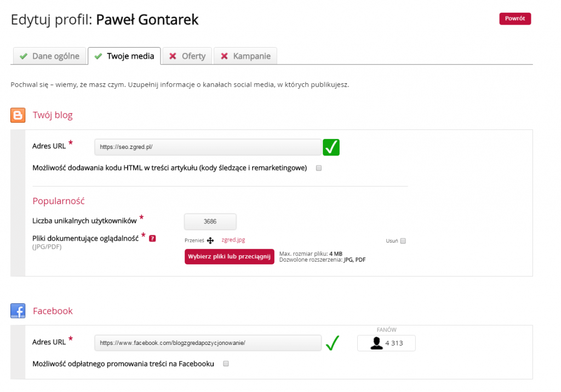Select the Twoje media tab

tap(124, 56)
